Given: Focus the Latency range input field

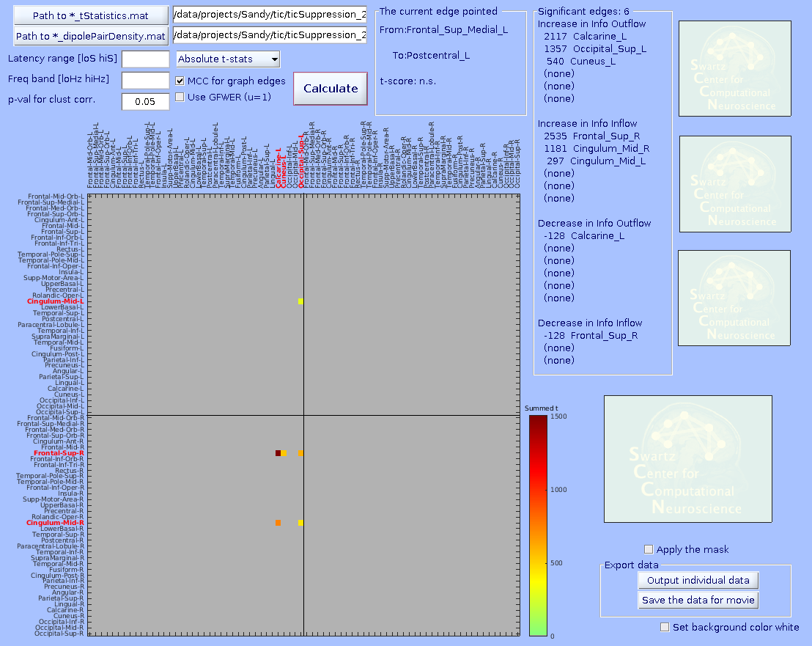Looking at the screenshot, I should point(145,59).
